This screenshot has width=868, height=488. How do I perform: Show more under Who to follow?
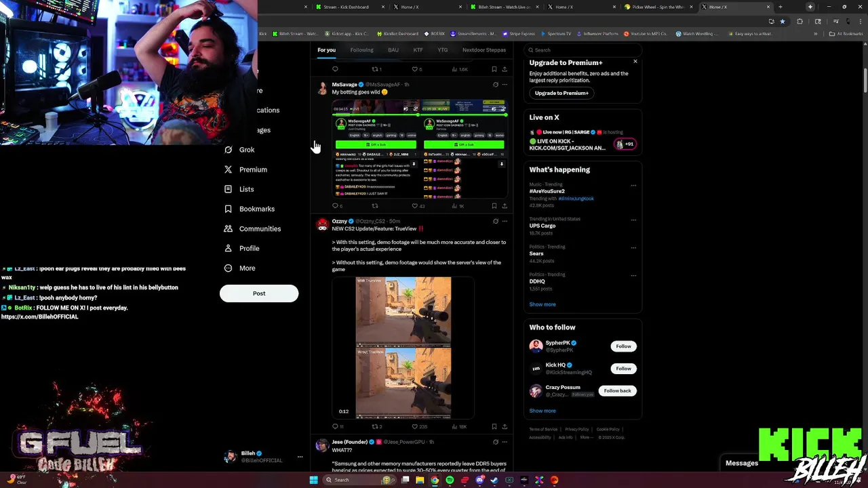pyautogui.click(x=542, y=411)
